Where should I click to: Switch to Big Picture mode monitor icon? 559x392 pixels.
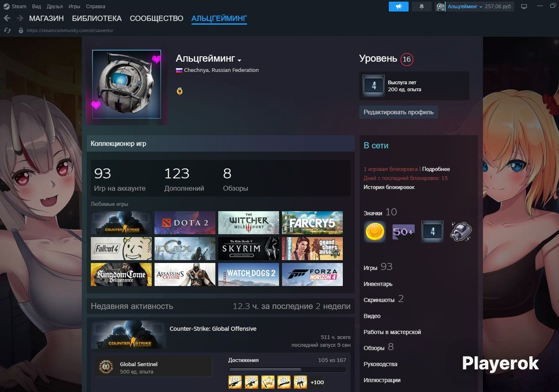click(x=524, y=7)
